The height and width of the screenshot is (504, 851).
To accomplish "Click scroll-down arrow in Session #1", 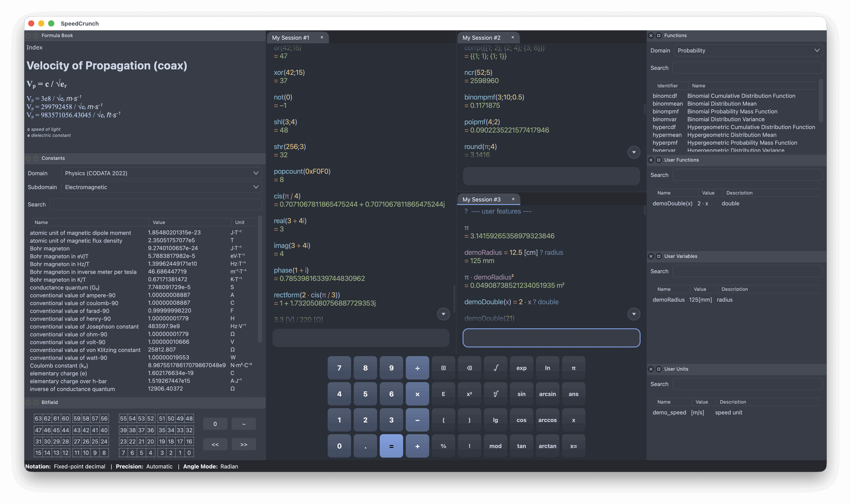I will [443, 314].
